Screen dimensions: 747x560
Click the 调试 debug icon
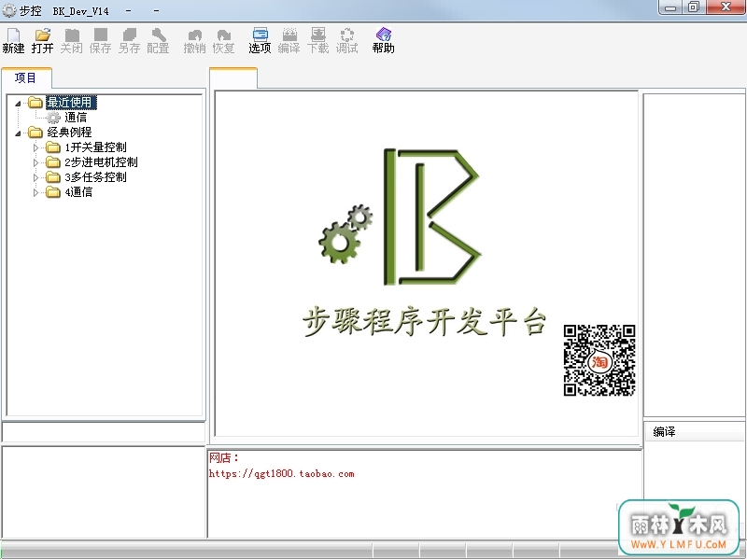click(x=346, y=40)
